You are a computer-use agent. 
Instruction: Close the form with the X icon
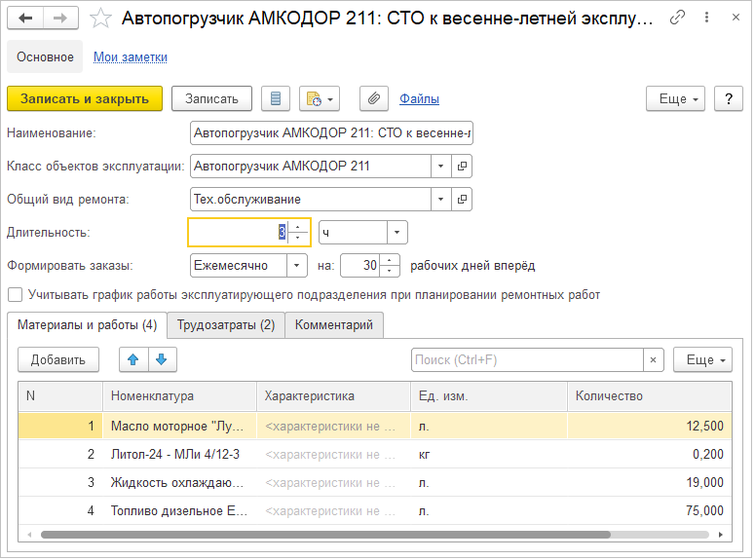click(736, 18)
